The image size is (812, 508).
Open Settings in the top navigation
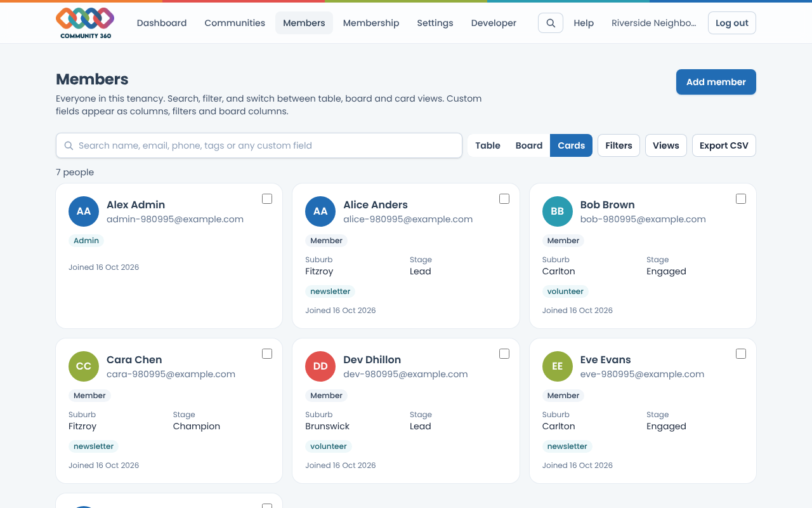[435, 23]
